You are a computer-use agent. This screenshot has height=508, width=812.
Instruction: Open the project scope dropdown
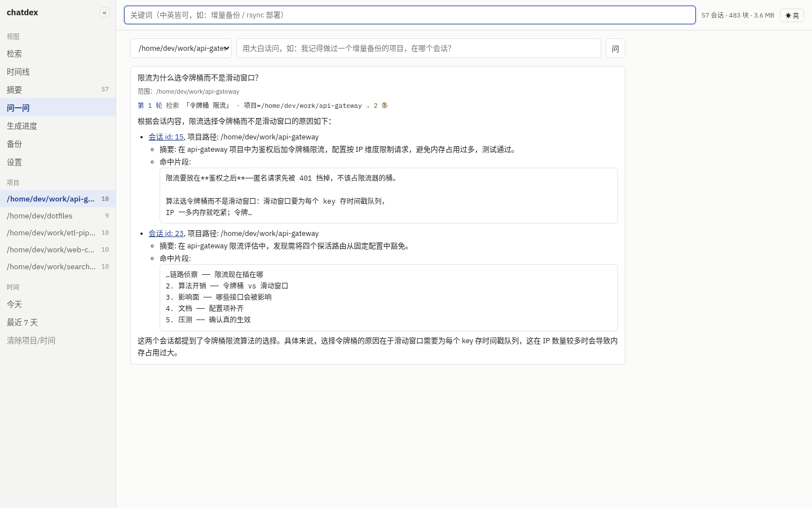coord(181,49)
